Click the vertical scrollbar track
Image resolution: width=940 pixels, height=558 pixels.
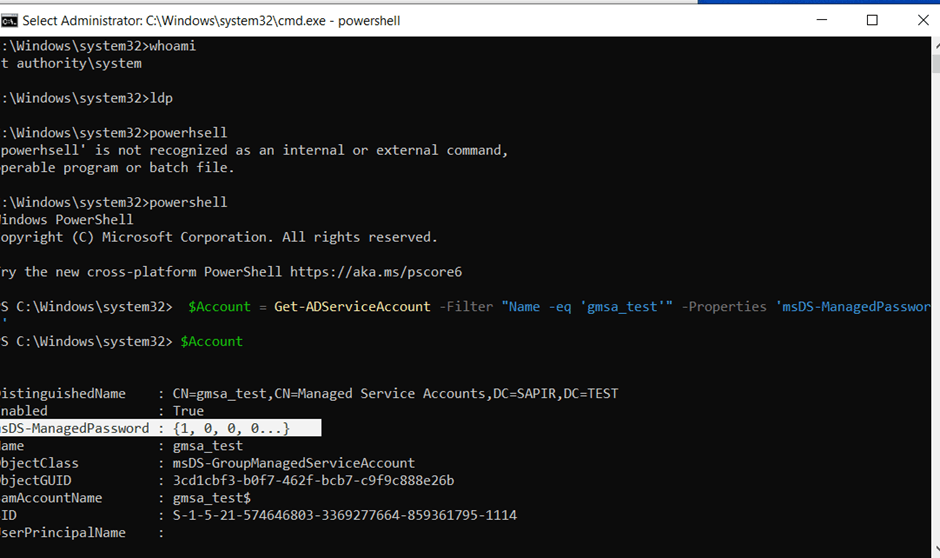[x=933, y=300]
